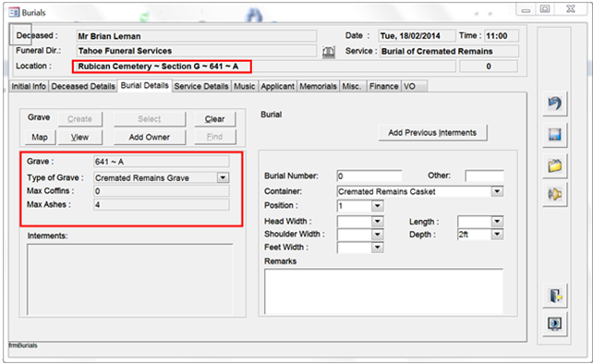The height and width of the screenshot is (364, 593).
Task: Click the Interments list box
Action: click(x=129, y=280)
